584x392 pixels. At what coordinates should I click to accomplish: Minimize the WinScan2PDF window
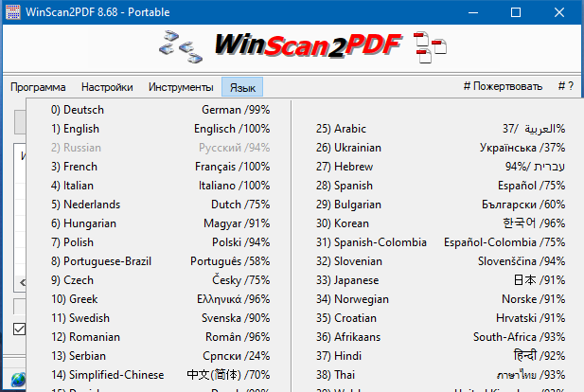473,12
